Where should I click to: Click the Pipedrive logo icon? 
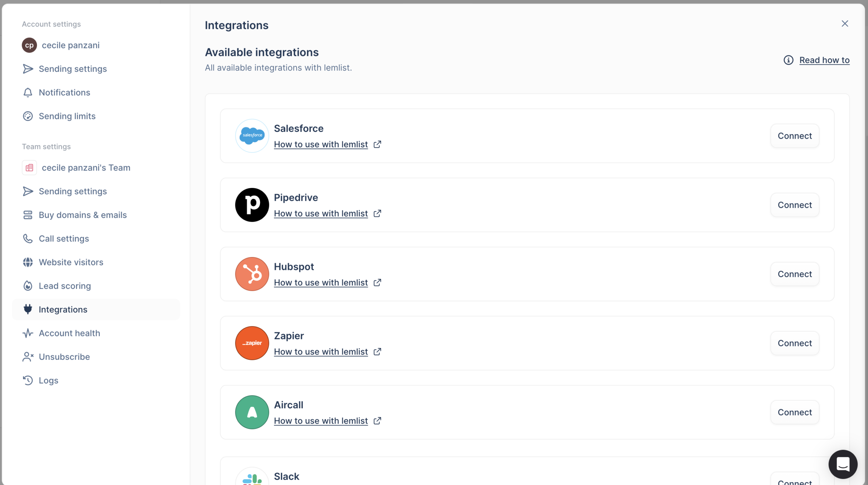coord(252,205)
